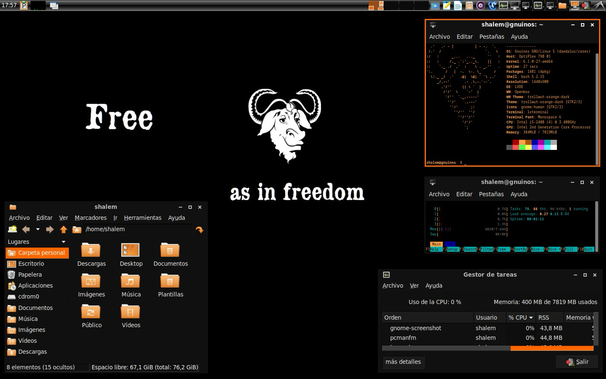
Task: Open Ayuda menu in file manager
Action: coord(177,218)
